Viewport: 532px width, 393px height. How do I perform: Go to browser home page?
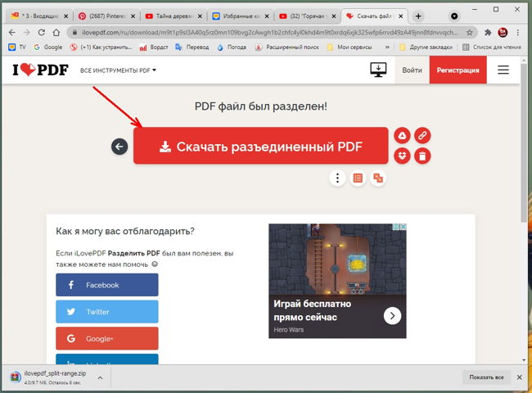(x=56, y=32)
